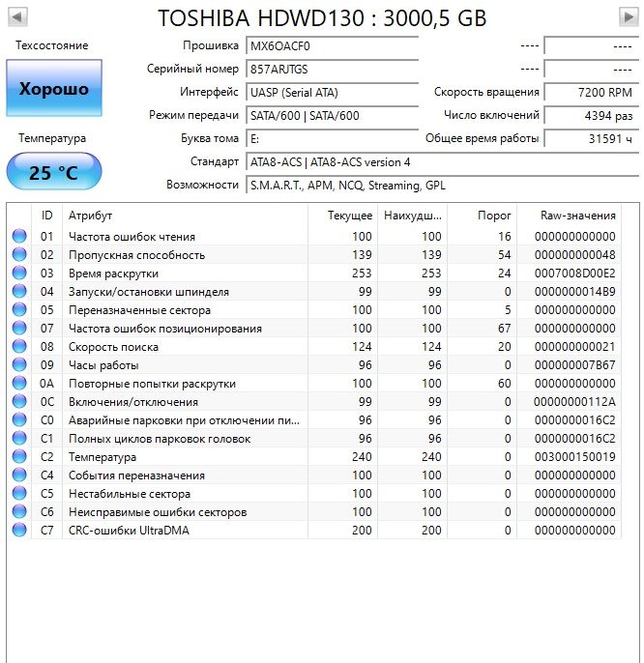Select the status orb for attribute 07
644x663 pixels.
(19, 328)
